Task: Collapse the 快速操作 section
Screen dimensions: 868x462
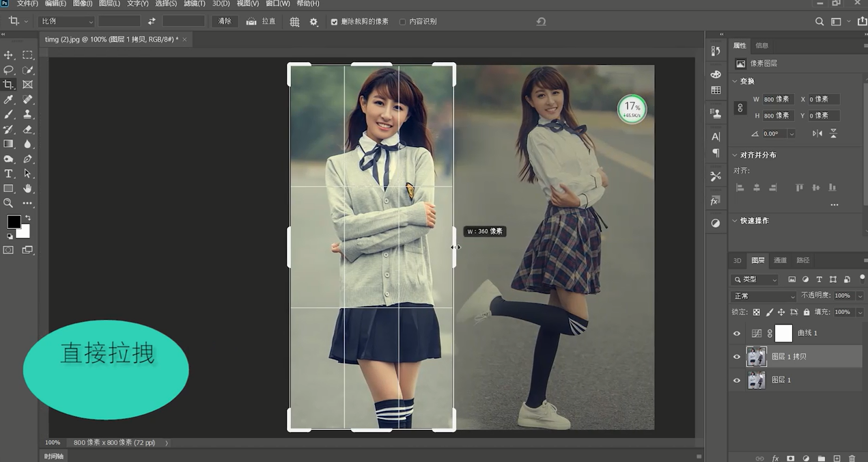Action: (735, 221)
